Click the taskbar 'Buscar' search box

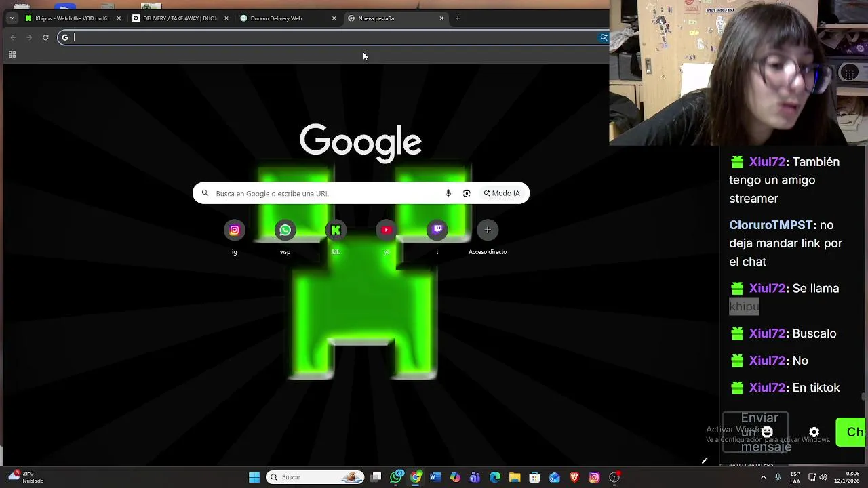(x=315, y=477)
